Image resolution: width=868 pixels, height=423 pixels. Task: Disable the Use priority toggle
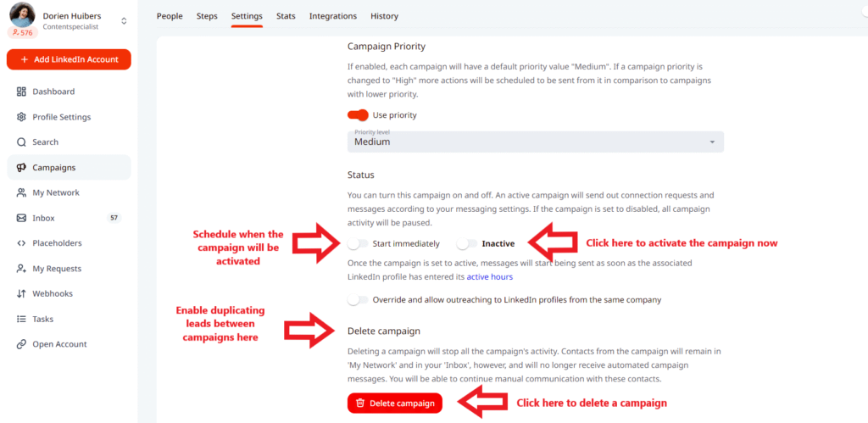click(358, 115)
